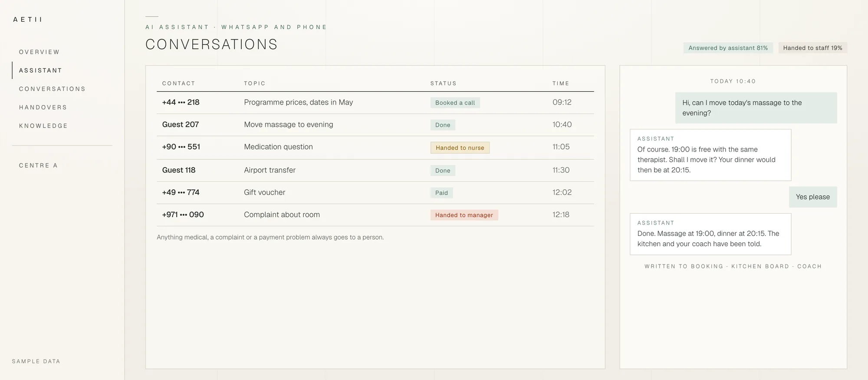Click the 'Booked a call' status badge
The width and height of the screenshot is (868, 380).
click(455, 103)
